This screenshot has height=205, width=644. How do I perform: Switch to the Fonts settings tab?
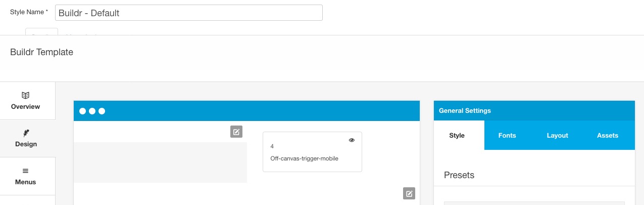pos(507,135)
